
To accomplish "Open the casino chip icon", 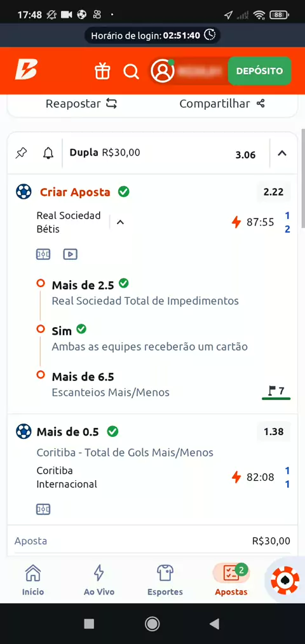I will coord(285,580).
